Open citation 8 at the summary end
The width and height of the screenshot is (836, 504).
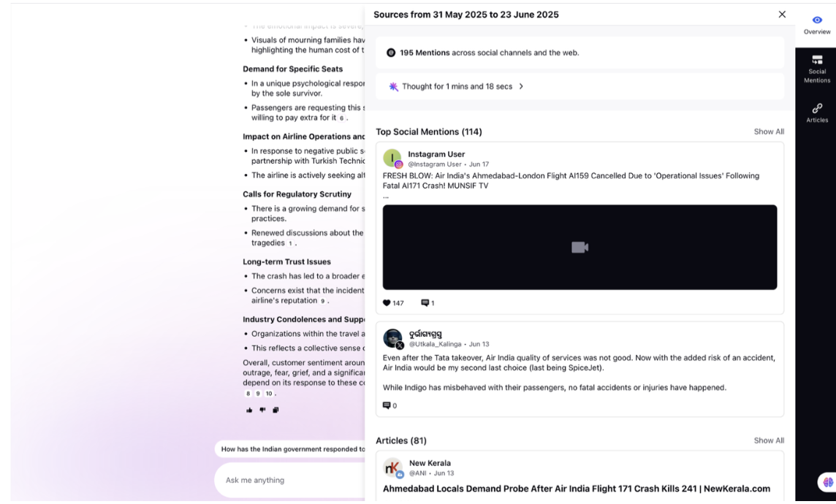click(x=248, y=394)
